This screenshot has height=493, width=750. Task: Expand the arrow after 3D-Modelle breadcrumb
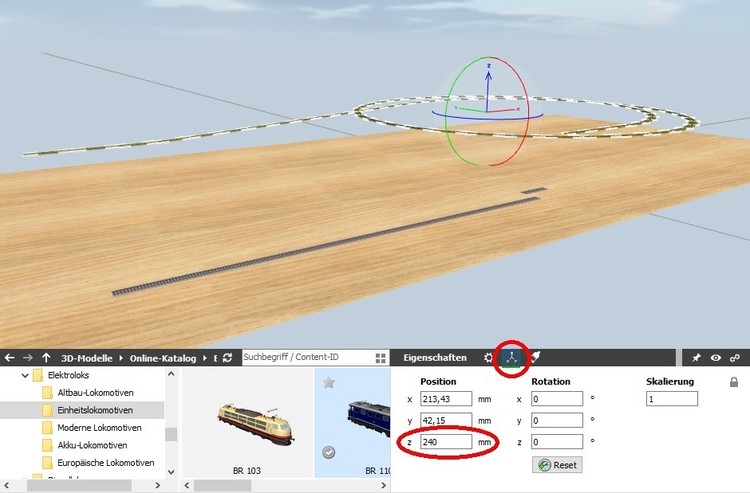pyautogui.click(x=121, y=358)
